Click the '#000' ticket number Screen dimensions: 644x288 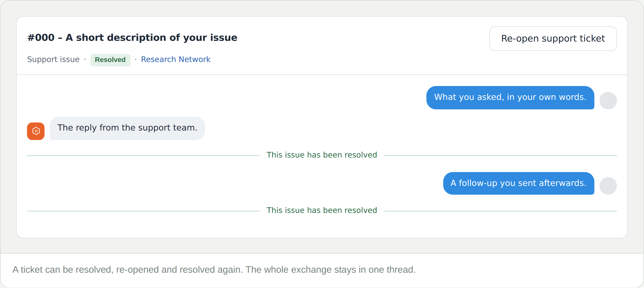[41, 38]
